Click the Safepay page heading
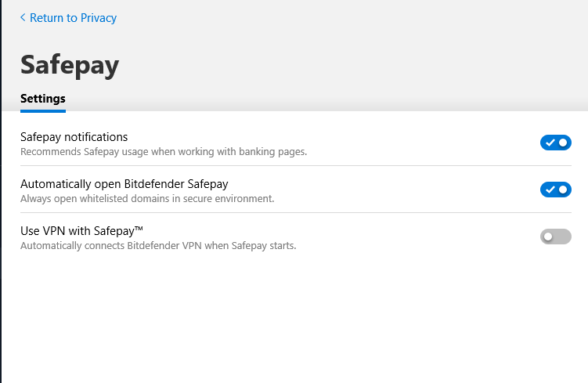The image size is (588, 383). click(x=70, y=65)
